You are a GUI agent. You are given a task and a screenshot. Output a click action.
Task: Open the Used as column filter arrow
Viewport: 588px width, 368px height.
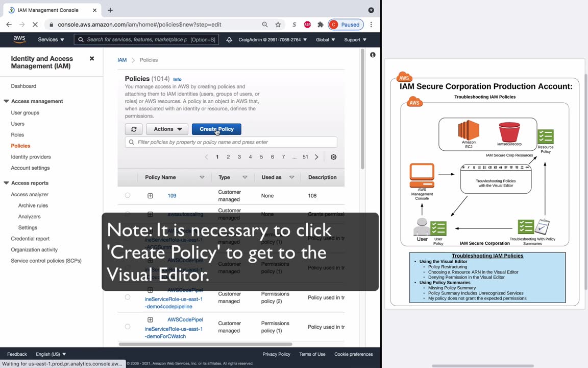click(x=291, y=177)
